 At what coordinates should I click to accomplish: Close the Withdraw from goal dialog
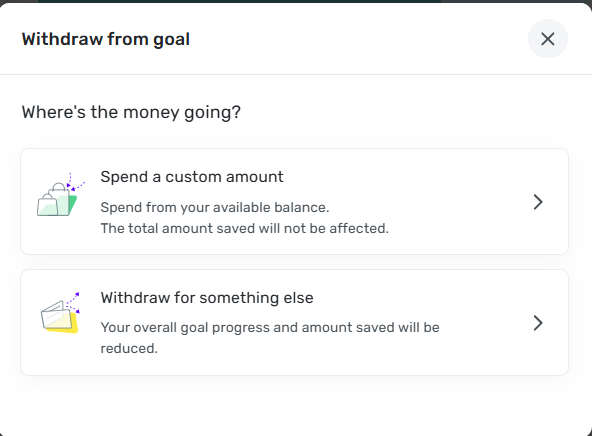(547, 39)
